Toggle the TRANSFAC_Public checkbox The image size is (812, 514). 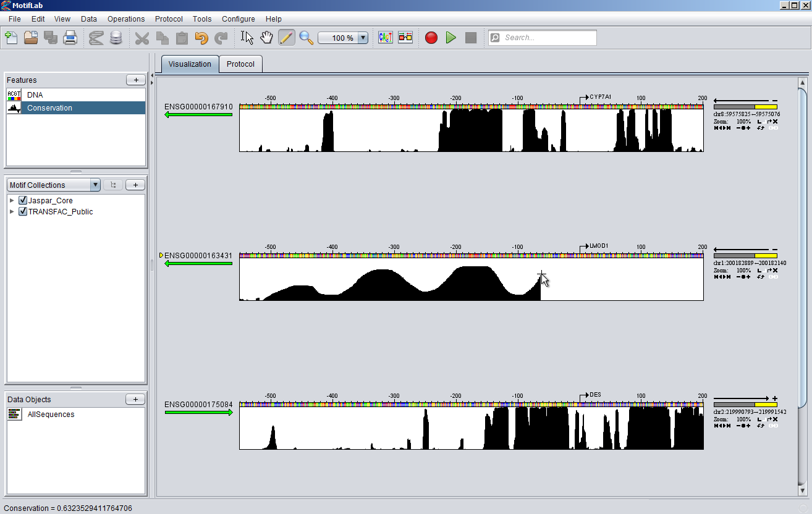pyautogui.click(x=23, y=211)
